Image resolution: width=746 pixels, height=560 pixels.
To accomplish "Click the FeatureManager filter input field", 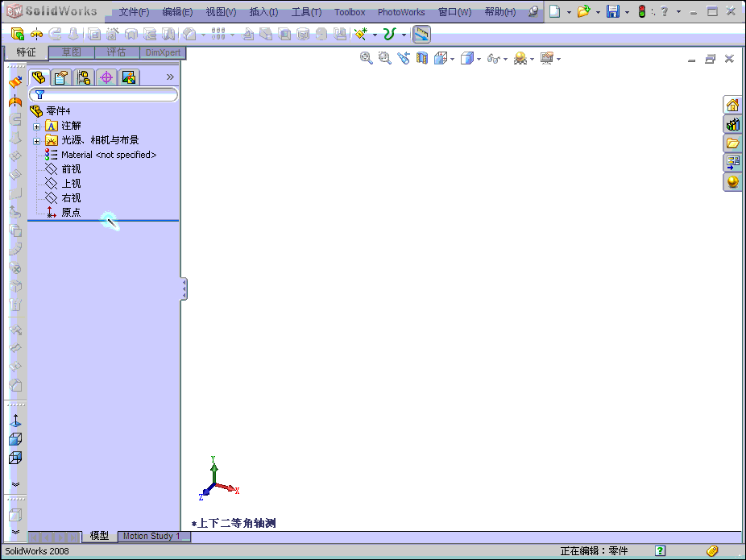I will pyautogui.click(x=104, y=95).
